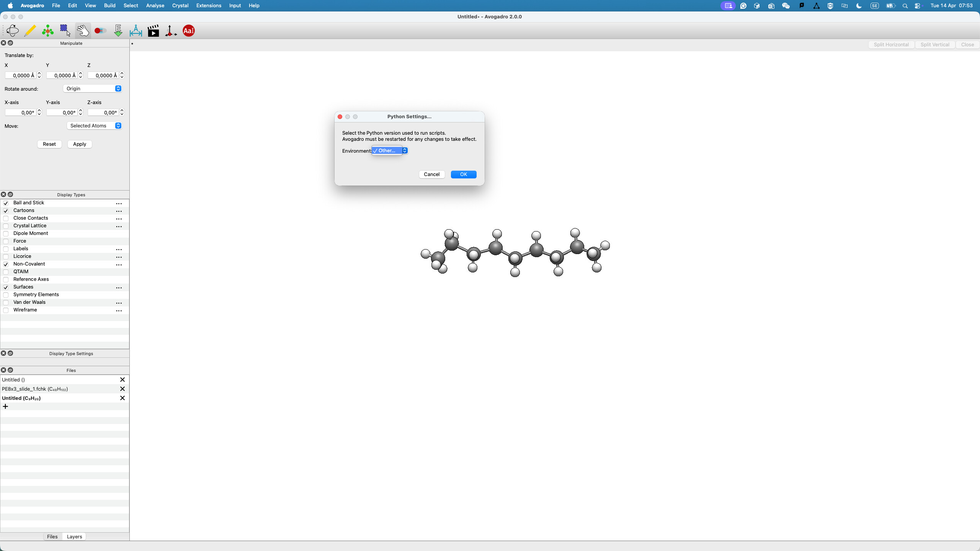Select the red Label editor tool

click(x=189, y=31)
